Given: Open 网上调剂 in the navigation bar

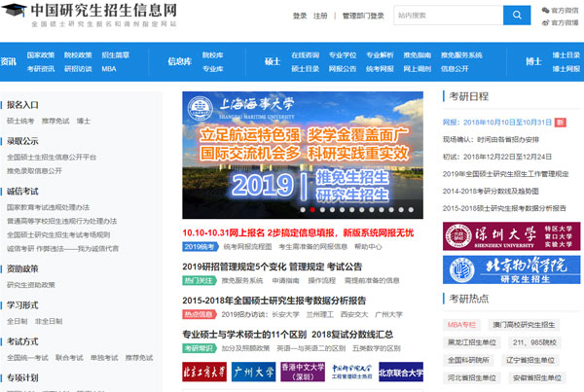Looking at the screenshot, I should point(418,69).
